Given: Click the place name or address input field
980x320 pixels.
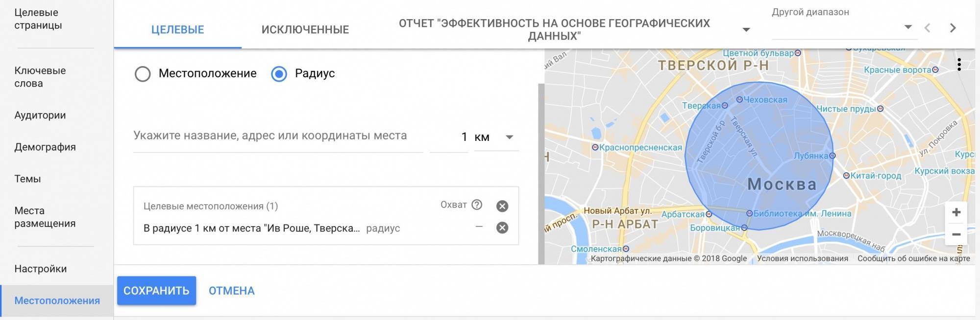Looking at the screenshot, I should point(277,136).
